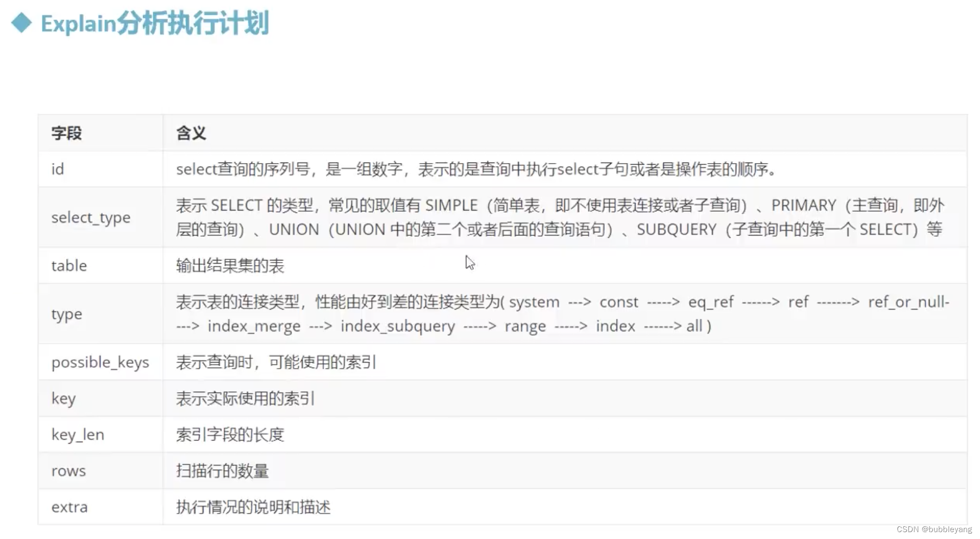Screen dimensions: 980x539
Task: Click the word 'range' in type row
Action: coord(525,327)
